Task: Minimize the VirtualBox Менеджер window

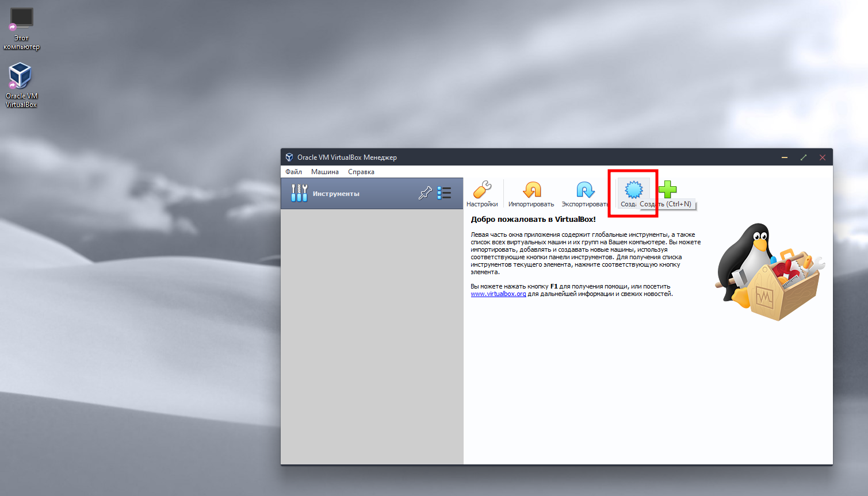Action: [x=785, y=157]
